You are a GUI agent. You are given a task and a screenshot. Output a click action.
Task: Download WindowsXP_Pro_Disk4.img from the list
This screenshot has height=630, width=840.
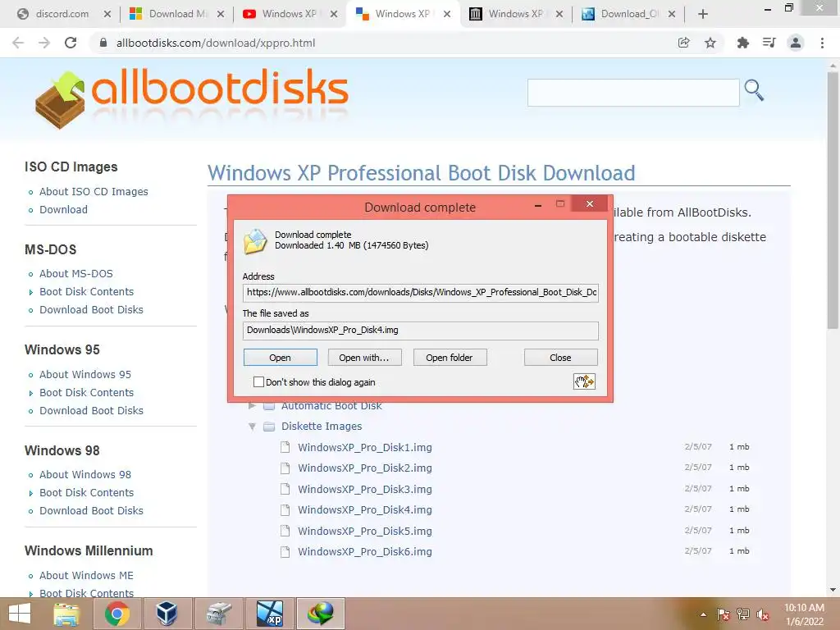(365, 510)
